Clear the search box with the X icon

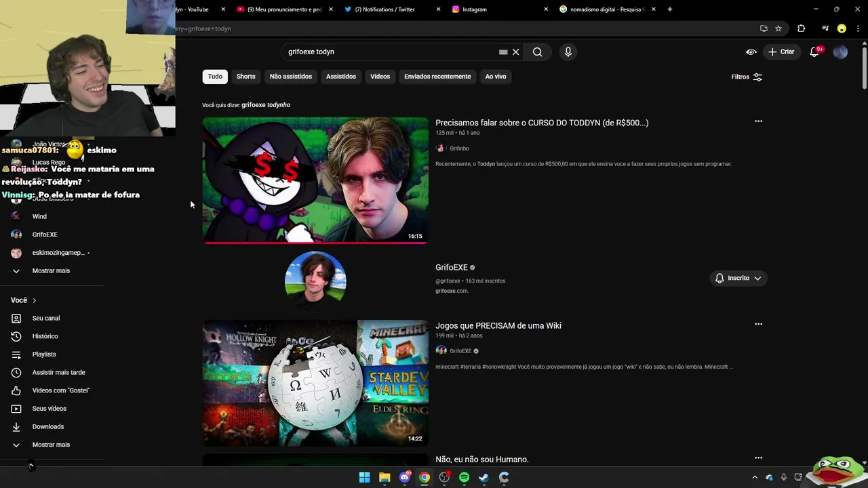click(515, 52)
